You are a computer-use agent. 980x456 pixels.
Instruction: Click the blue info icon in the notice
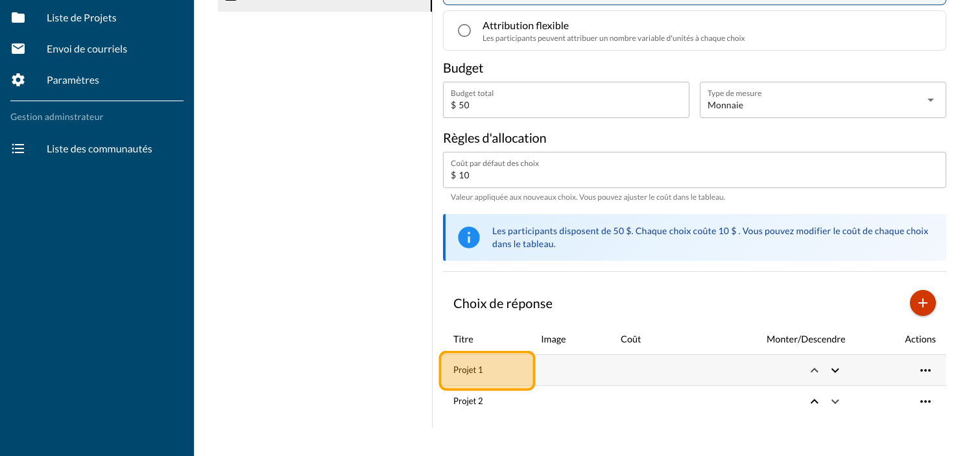468,237
